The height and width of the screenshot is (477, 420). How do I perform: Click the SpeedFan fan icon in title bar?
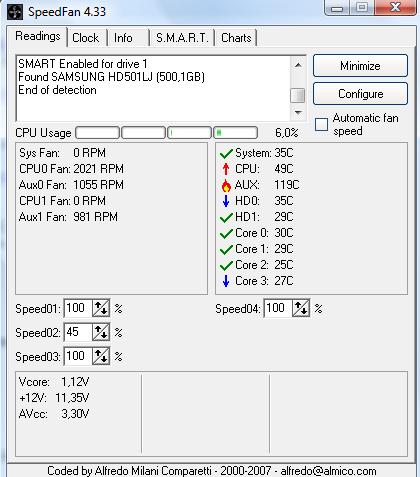15,12
